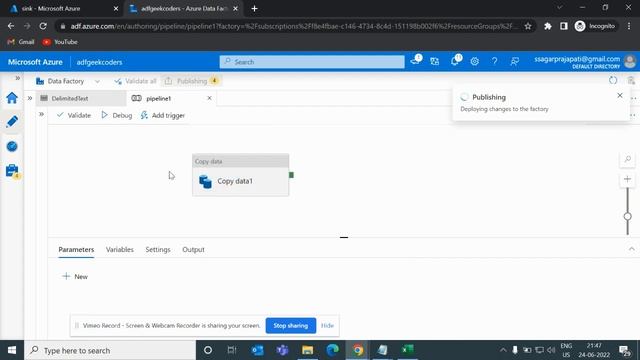
Task: Open Excel from the taskbar
Action: 407,350
